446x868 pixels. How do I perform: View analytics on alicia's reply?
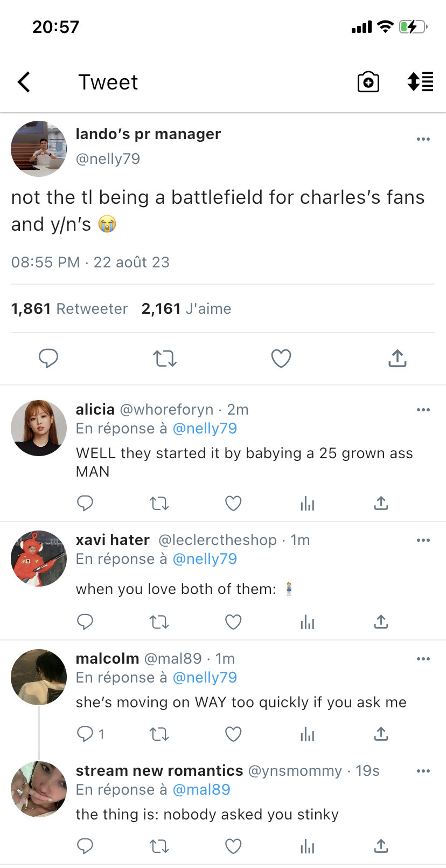[x=307, y=504]
